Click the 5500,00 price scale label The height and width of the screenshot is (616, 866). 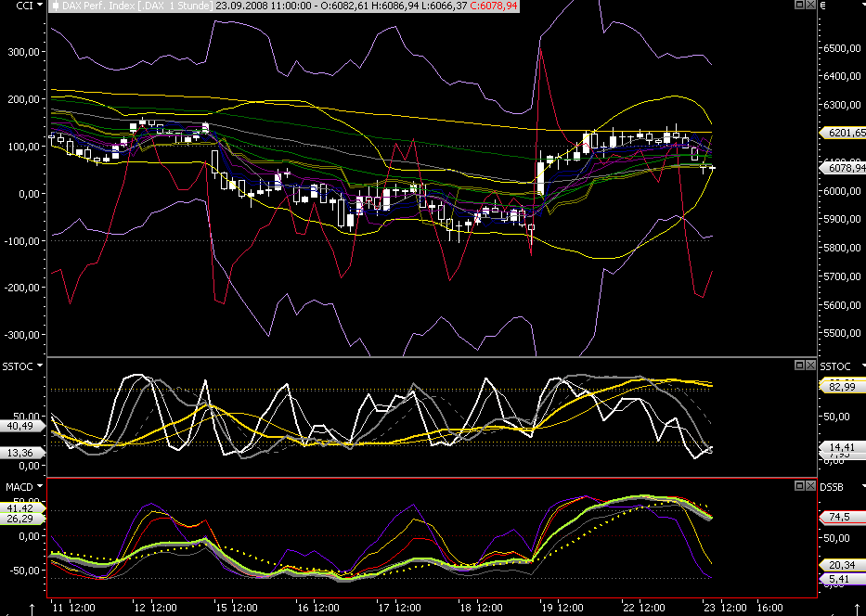(x=842, y=333)
